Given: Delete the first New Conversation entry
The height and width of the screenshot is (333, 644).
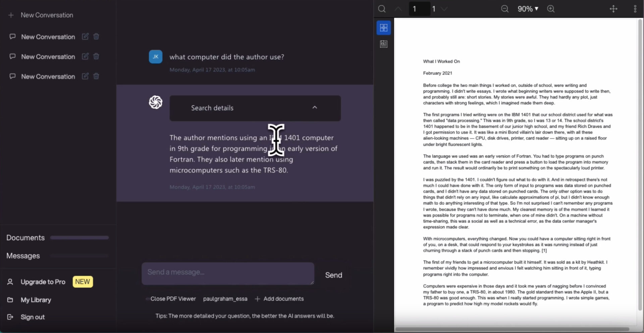Looking at the screenshot, I should [x=96, y=37].
